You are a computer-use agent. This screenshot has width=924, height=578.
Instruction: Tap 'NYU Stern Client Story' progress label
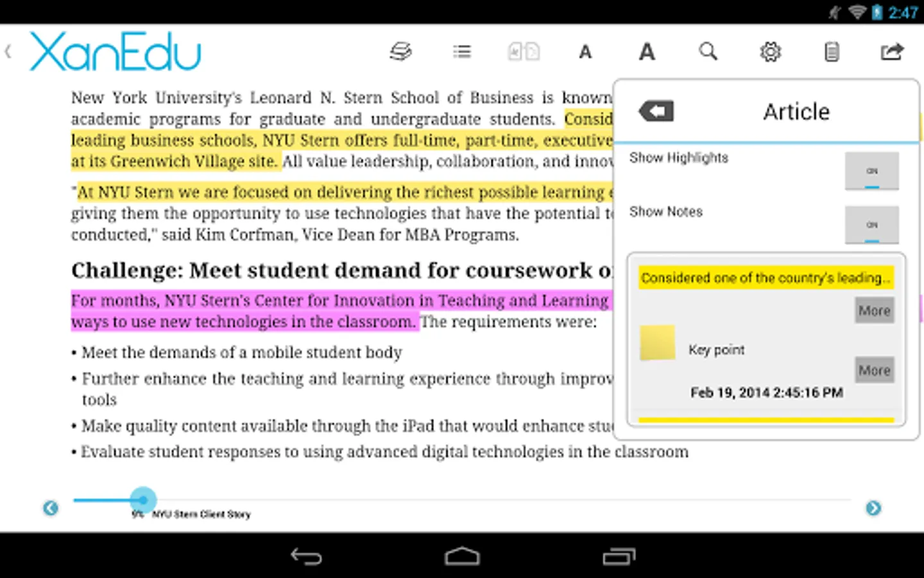coord(201,514)
